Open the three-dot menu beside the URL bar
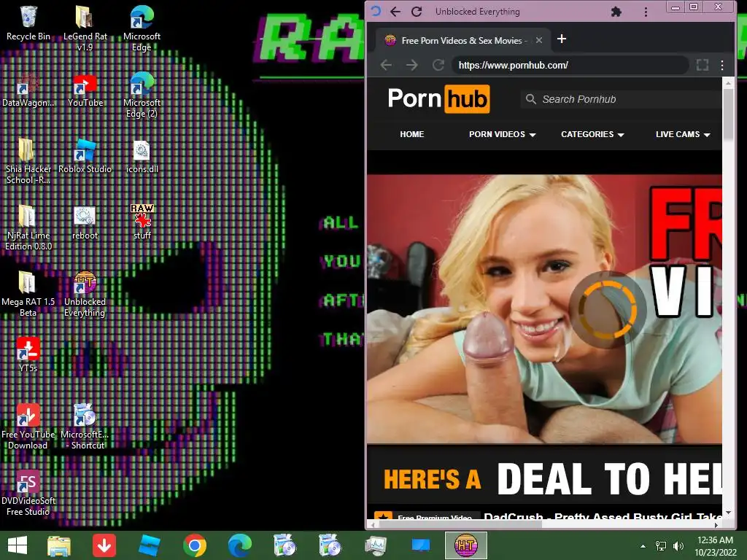747x560 pixels. click(722, 65)
